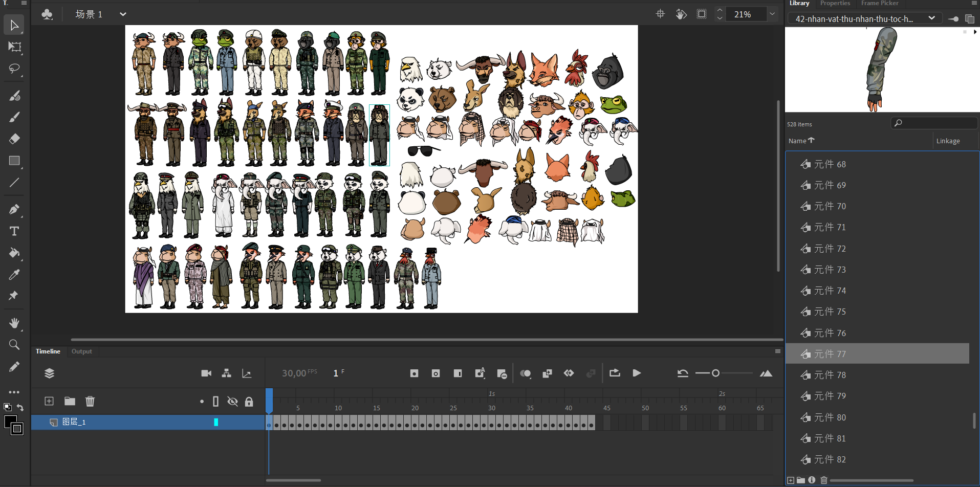Switch to the Output tab
Screen dimensions: 980x487
tap(82, 351)
